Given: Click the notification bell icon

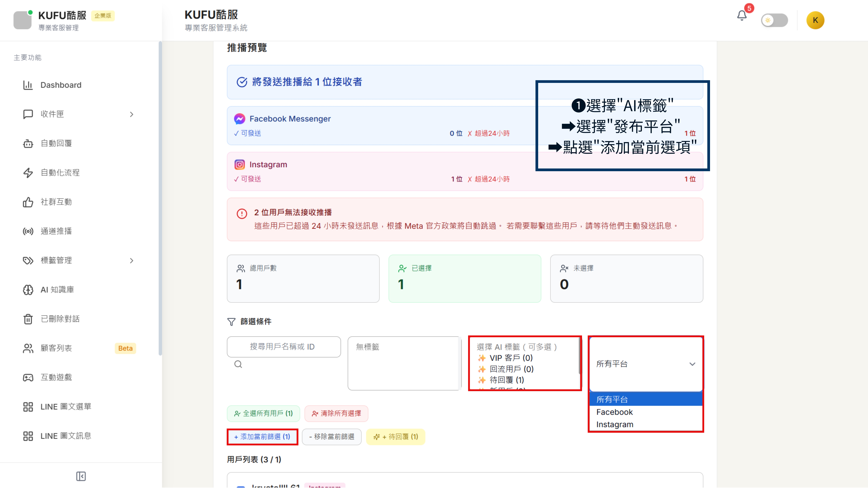Looking at the screenshot, I should [x=742, y=15].
